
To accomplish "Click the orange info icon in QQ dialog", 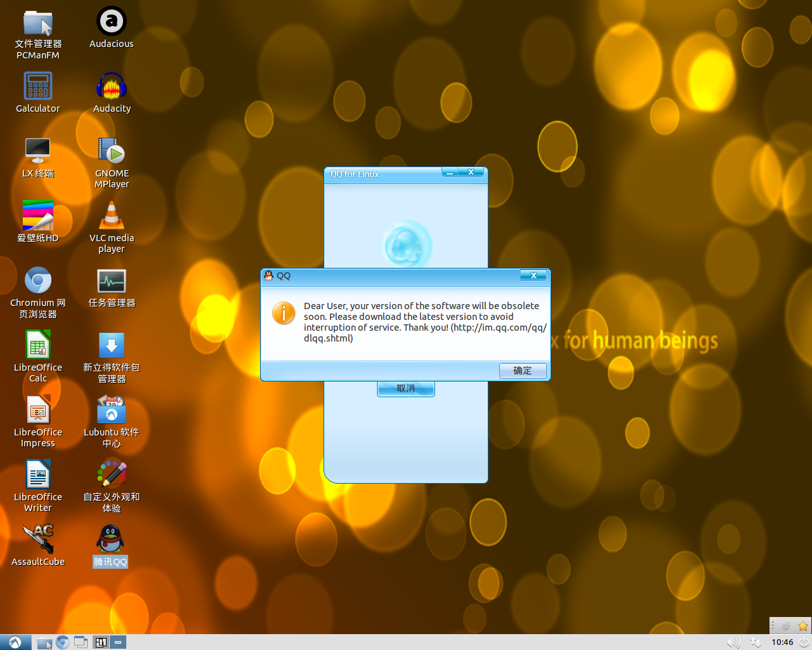I will coord(284,313).
